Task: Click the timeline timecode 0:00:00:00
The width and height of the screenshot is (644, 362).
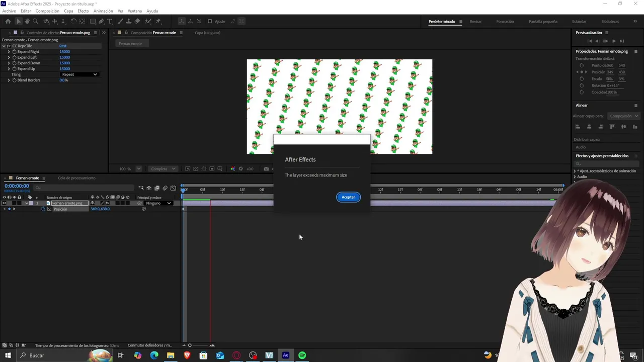Action: click(17, 186)
